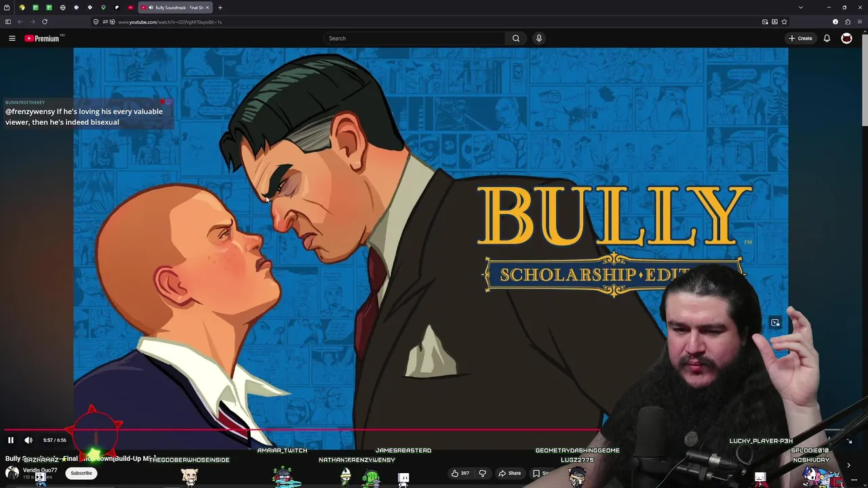Toggle the browser sidebar panel icon
The height and width of the screenshot is (488, 868).
click(8, 22)
